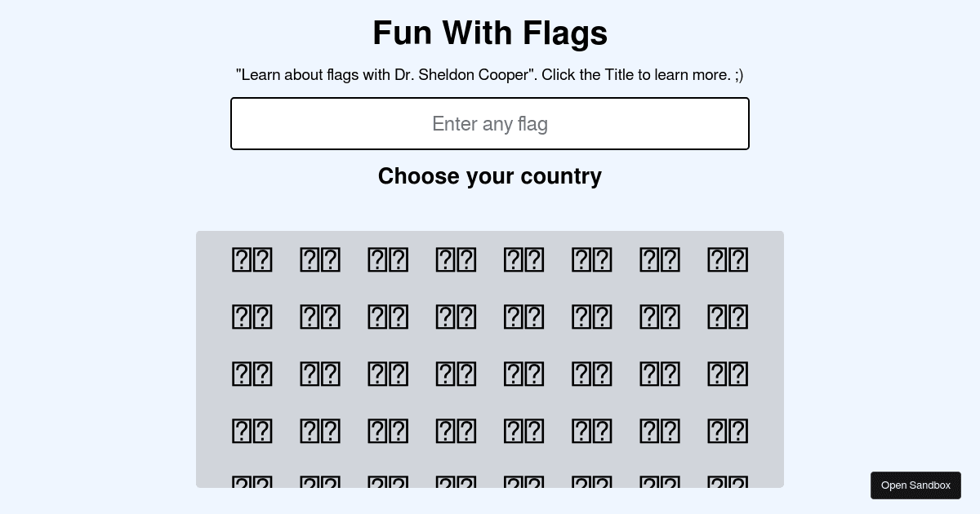The image size is (980, 514).
Task: Select the first flag in the third row
Action: click(252, 374)
